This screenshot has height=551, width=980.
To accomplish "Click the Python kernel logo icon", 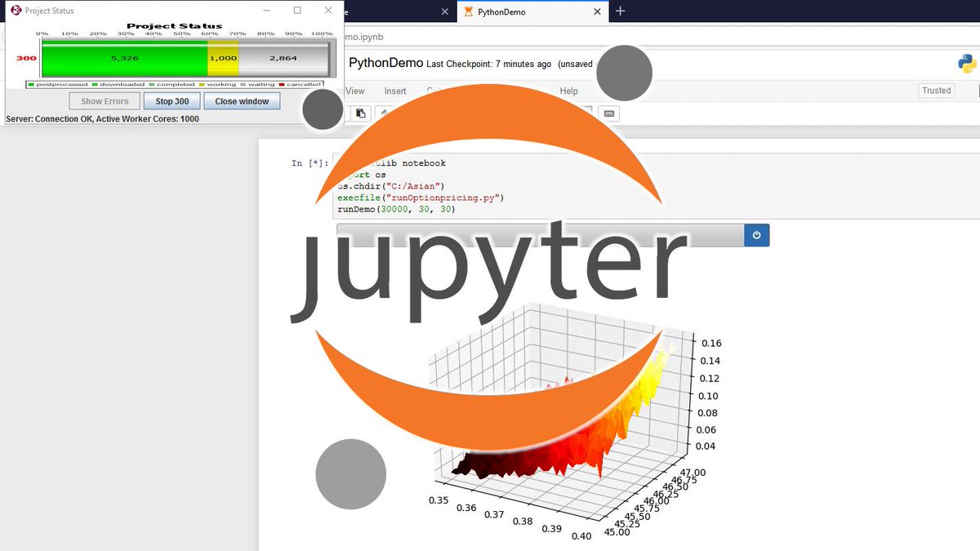I will pyautogui.click(x=967, y=64).
